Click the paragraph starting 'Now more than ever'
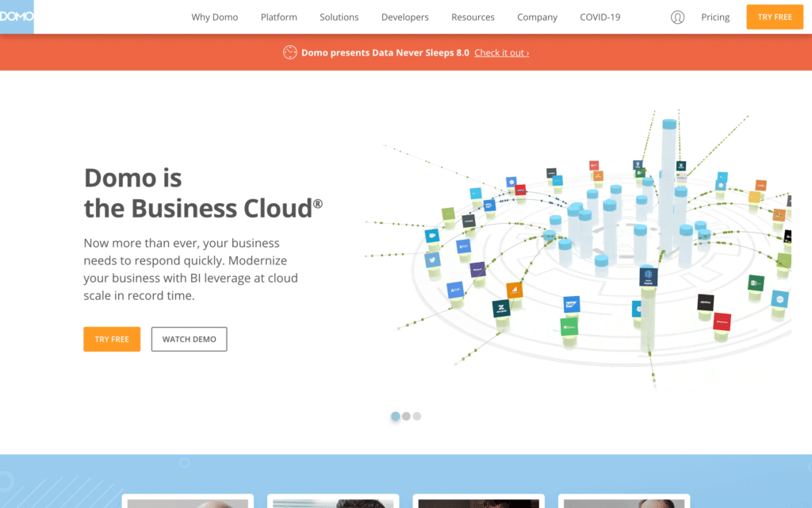This screenshot has height=508, width=812. [190, 269]
